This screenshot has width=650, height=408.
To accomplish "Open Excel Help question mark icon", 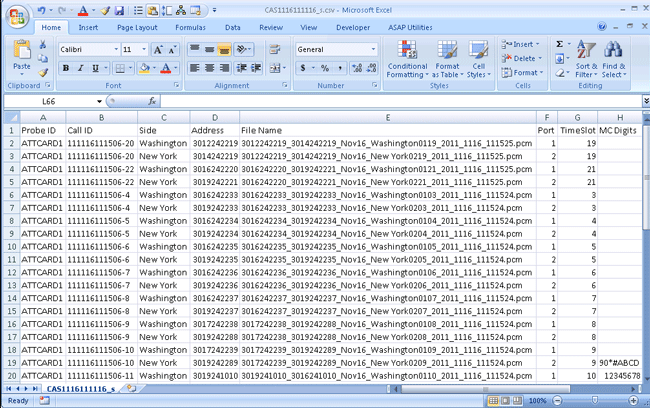I will pos(602,27).
